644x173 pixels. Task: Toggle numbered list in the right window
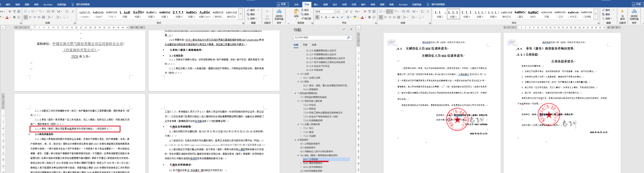pos(388,11)
